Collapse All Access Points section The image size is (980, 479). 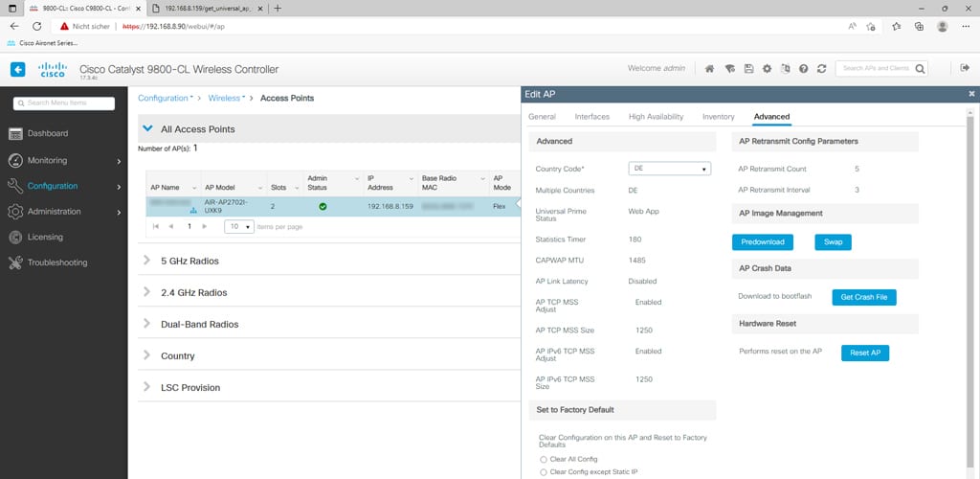147,128
